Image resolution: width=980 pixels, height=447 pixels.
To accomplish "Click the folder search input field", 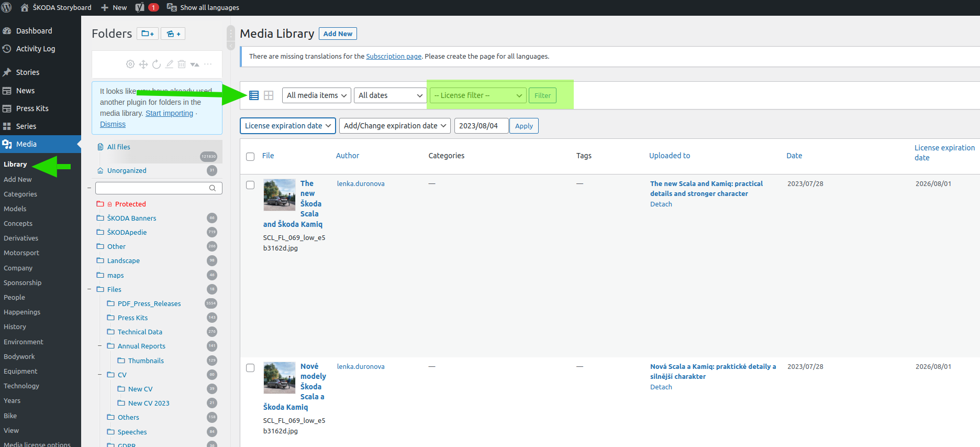I will tap(159, 188).
